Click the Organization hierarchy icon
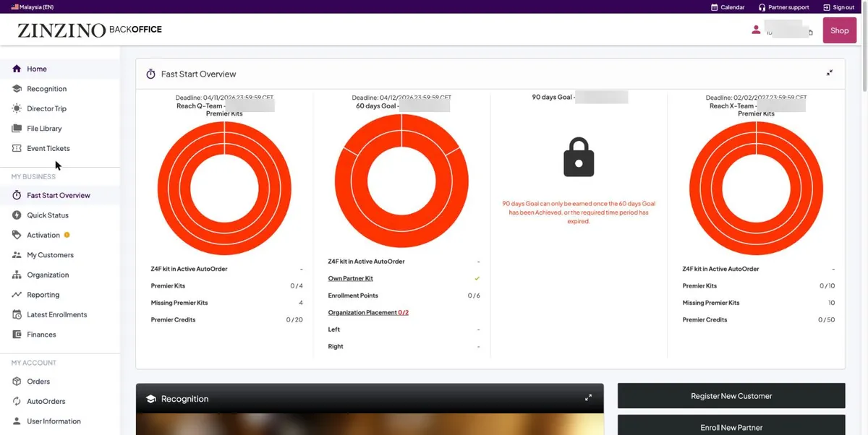 coord(17,275)
